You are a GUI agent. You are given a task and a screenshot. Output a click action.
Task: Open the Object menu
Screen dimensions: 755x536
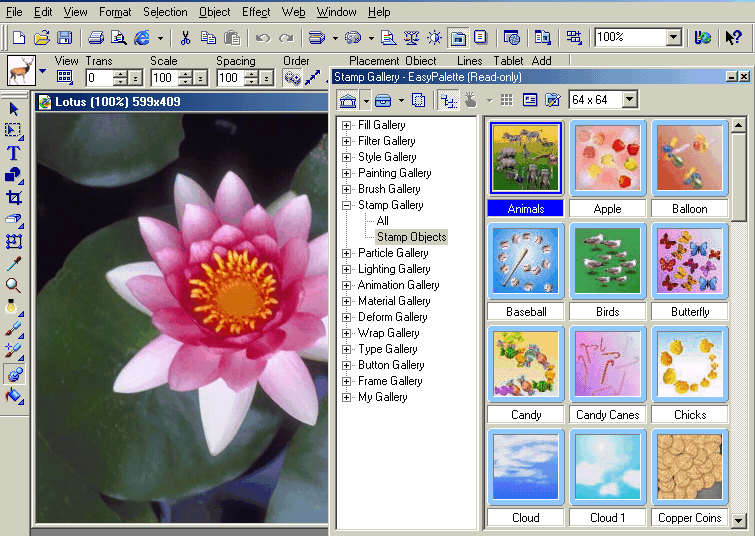215,12
